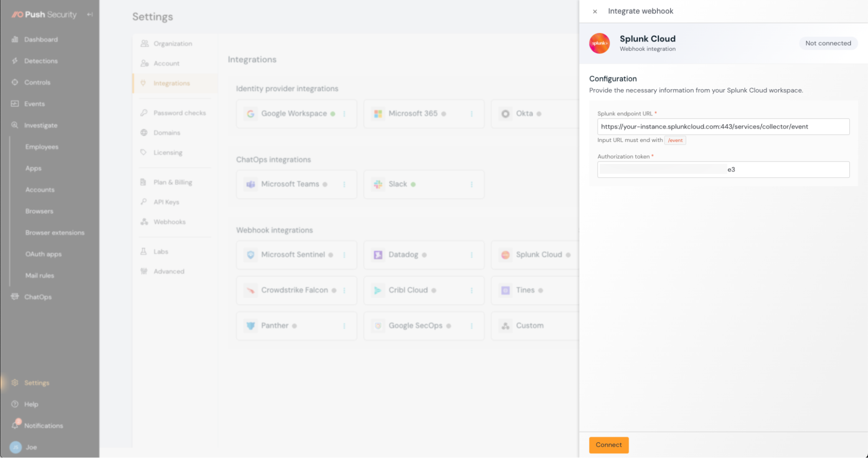Select Apps under Investigate
The image size is (868, 458).
pos(33,168)
